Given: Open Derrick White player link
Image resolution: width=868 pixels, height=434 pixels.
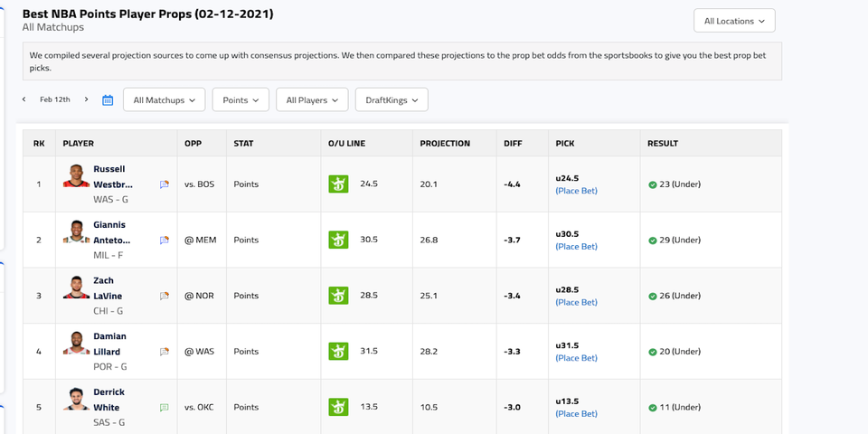Looking at the screenshot, I should click(x=109, y=400).
